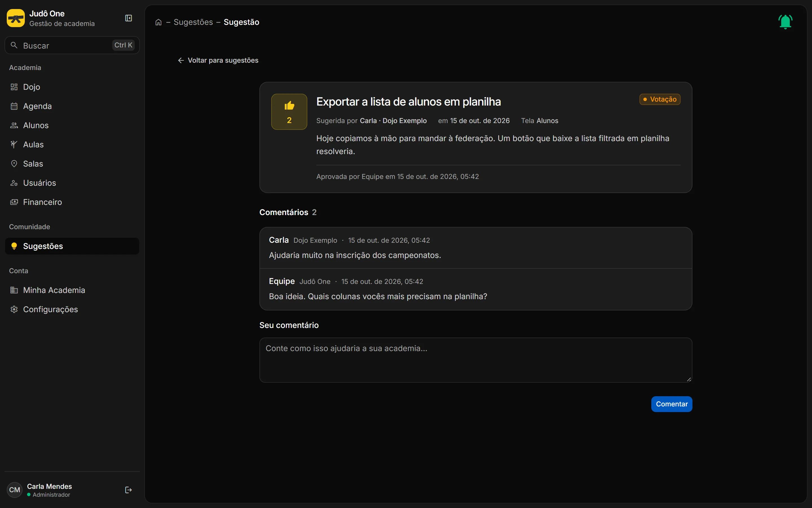Click the logout icon beside Carla Mendes
Viewport: 812px width, 508px height.
point(128,490)
